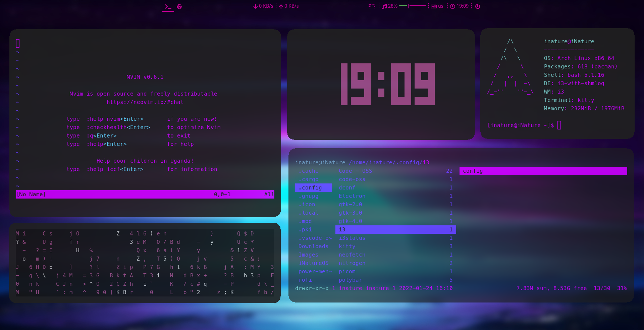Select the code-oss directory row
644x330 pixels.
[x=396, y=179]
